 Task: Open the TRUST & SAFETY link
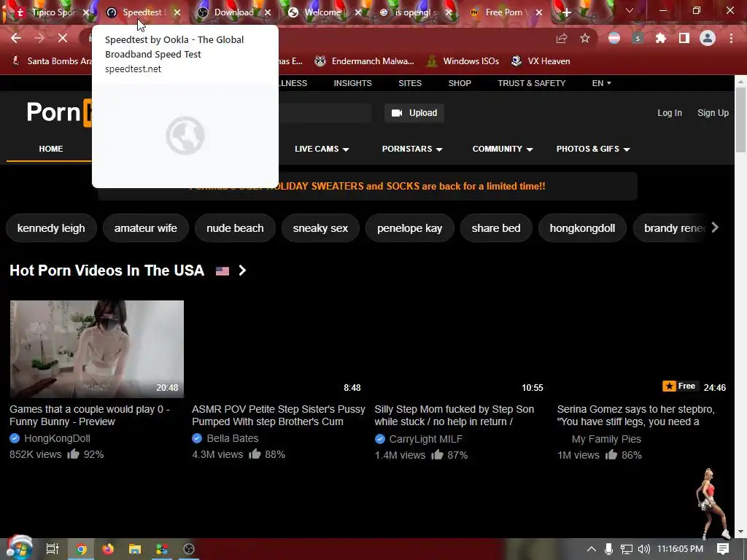pos(532,83)
